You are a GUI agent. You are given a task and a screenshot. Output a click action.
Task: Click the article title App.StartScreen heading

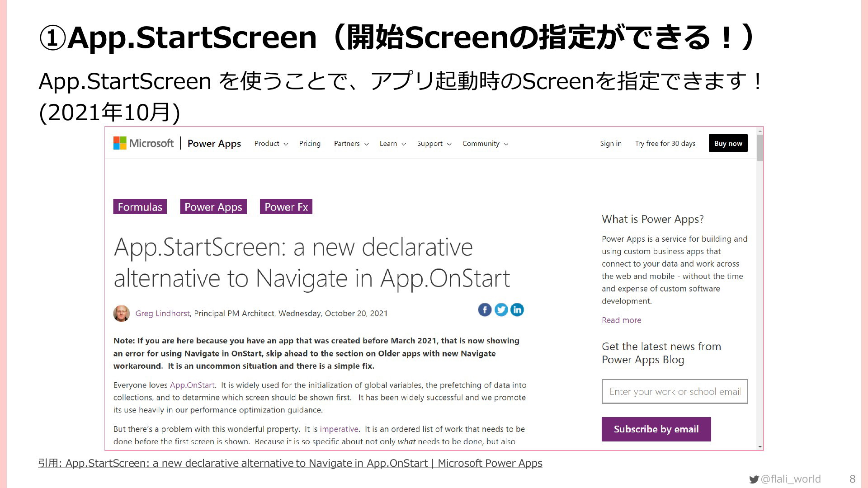(x=312, y=263)
